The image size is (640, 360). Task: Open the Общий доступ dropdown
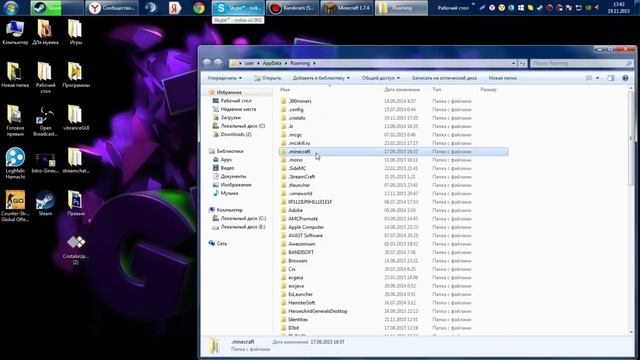[380, 78]
